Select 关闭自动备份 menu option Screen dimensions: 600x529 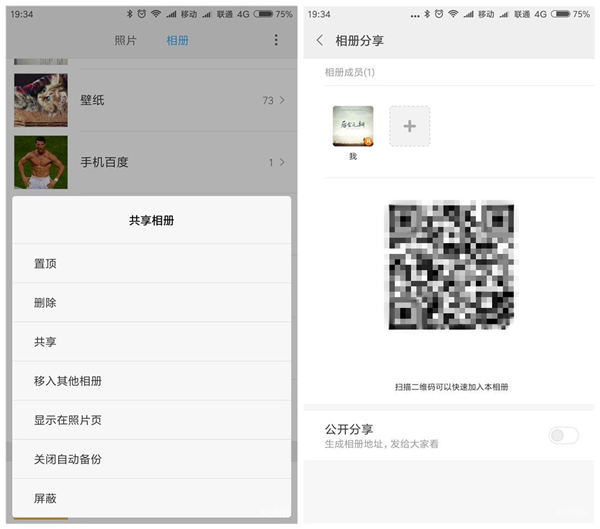click(x=152, y=459)
